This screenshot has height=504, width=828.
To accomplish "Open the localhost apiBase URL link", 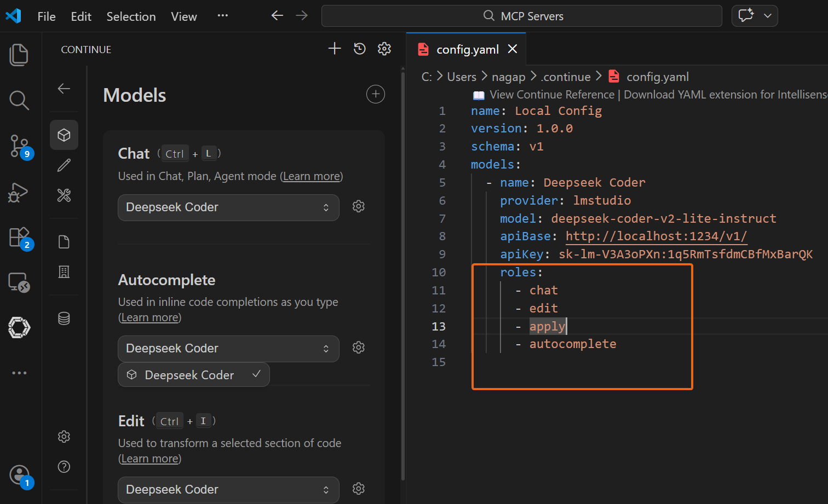I will (656, 236).
